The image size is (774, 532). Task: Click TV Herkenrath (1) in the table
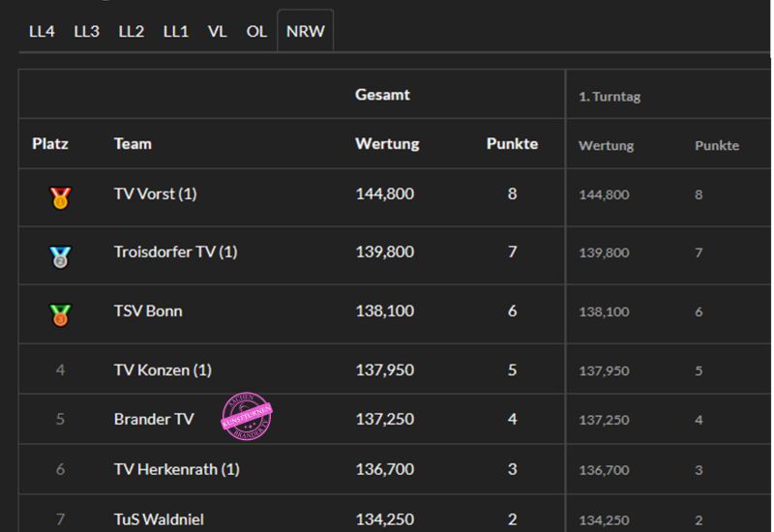176,469
